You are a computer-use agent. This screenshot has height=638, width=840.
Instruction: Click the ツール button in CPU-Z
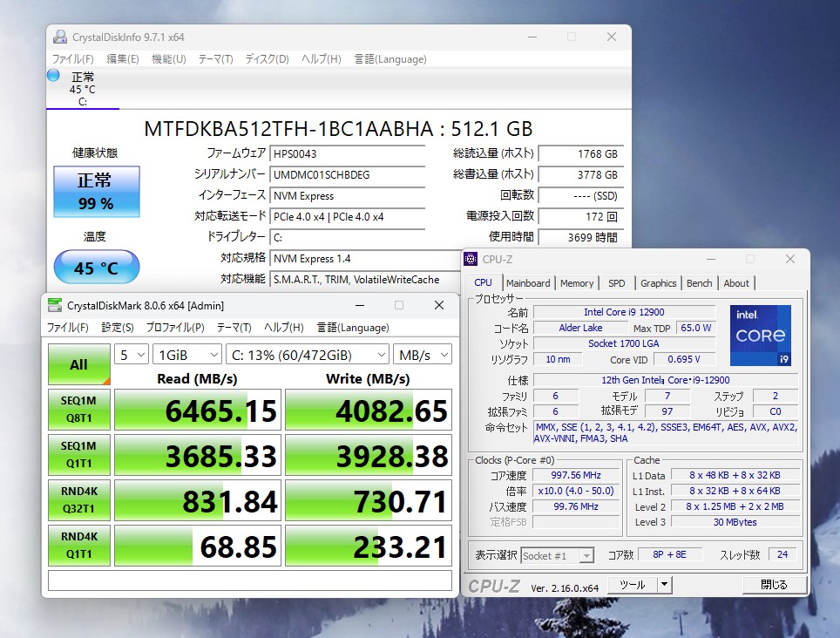click(x=633, y=585)
